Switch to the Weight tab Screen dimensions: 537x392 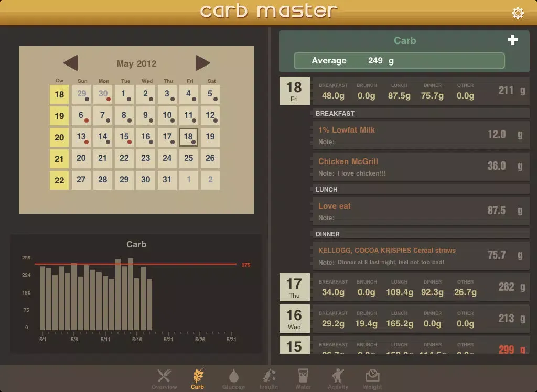(372, 379)
